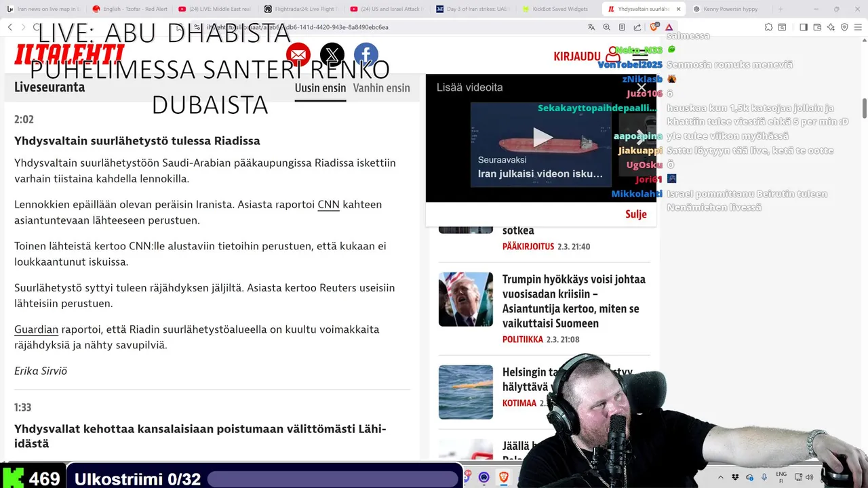
Task: Toggle the browser sidebar panel icon
Action: pyautogui.click(x=804, y=27)
